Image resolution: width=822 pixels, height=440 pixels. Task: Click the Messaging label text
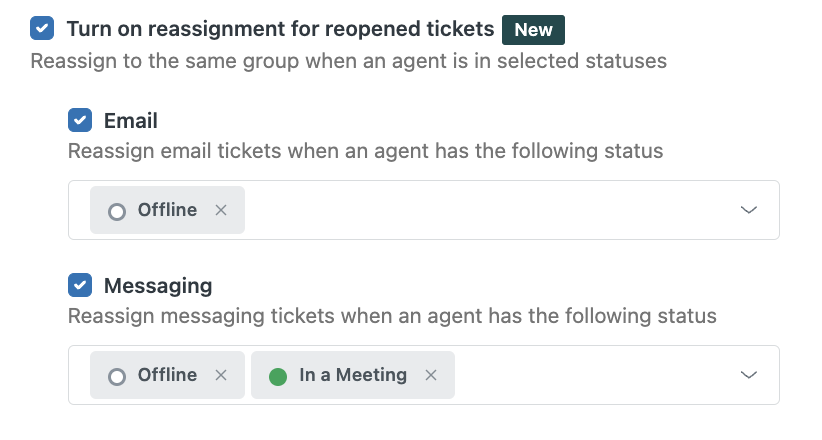(158, 285)
